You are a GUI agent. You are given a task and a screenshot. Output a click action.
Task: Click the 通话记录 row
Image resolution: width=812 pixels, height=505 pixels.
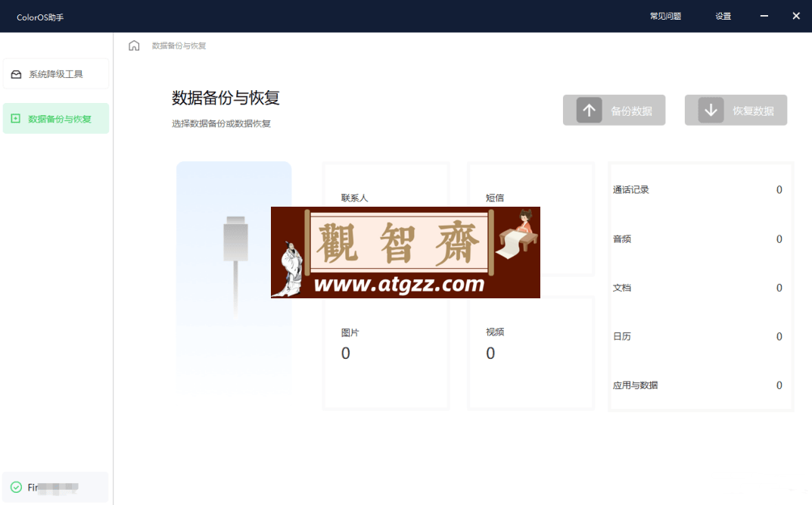pyautogui.click(x=698, y=189)
